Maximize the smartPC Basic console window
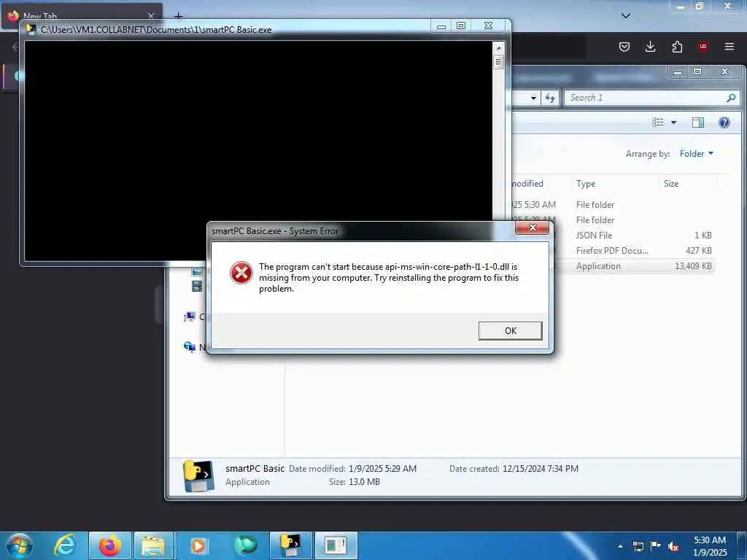Image resolution: width=747 pixels, height=560 pixels. [461, 26]
